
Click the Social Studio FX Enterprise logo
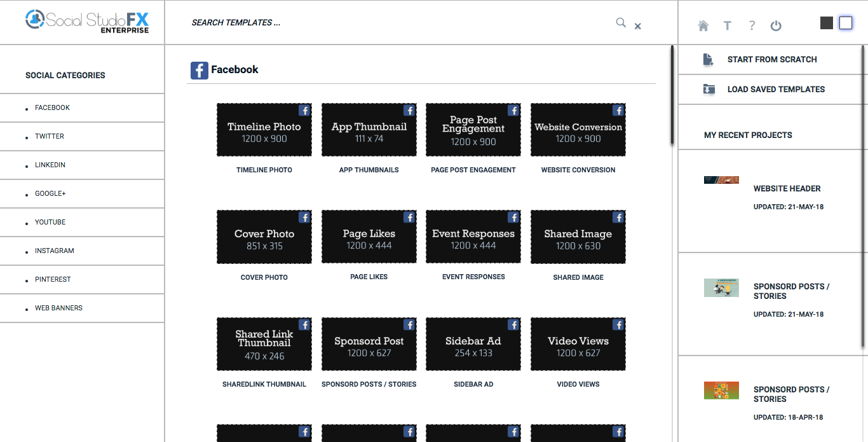pyautogui.click(x=87, y=20)
